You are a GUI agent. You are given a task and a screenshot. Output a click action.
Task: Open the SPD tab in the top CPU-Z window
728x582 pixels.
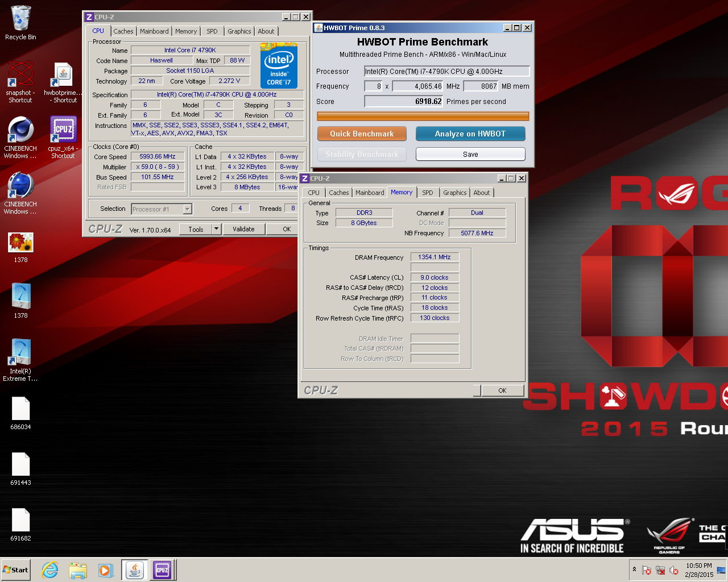coord(212,31)
